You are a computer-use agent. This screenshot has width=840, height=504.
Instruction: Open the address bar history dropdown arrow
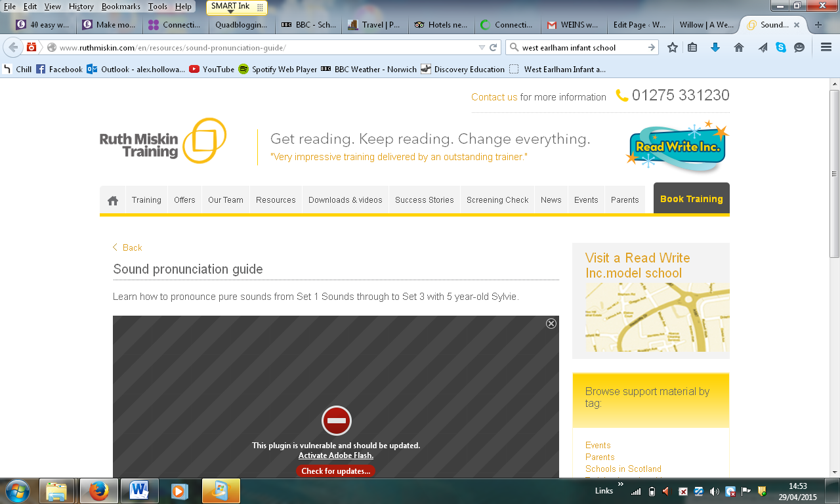[482, 47]
